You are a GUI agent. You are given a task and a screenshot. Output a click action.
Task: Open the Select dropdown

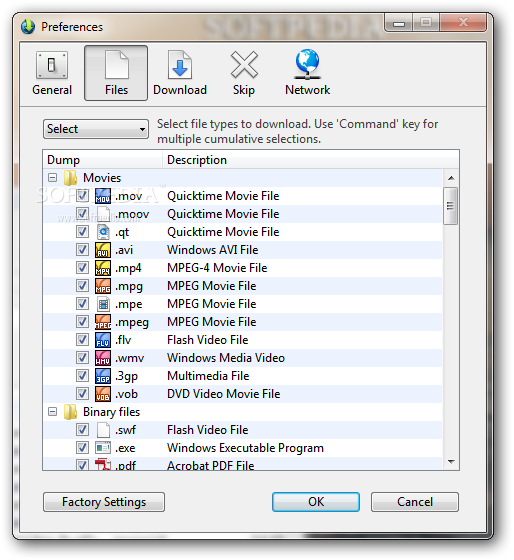[x=96, y=129]
